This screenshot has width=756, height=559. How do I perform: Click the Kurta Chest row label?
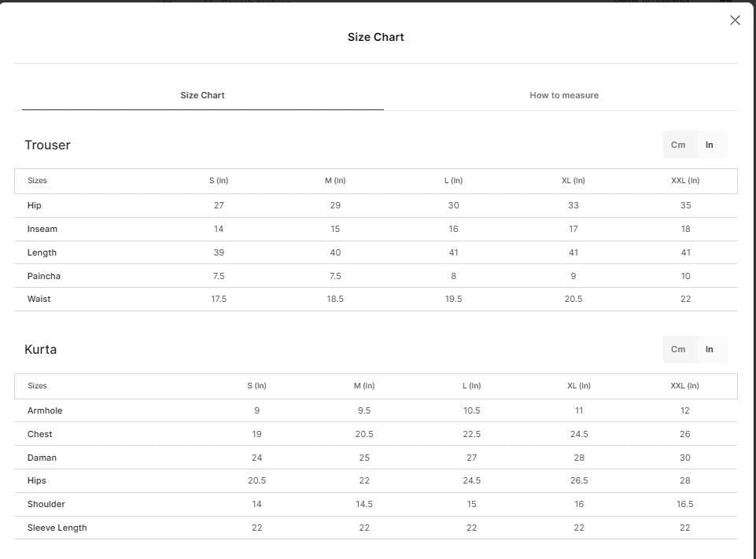tap(39, 434)
